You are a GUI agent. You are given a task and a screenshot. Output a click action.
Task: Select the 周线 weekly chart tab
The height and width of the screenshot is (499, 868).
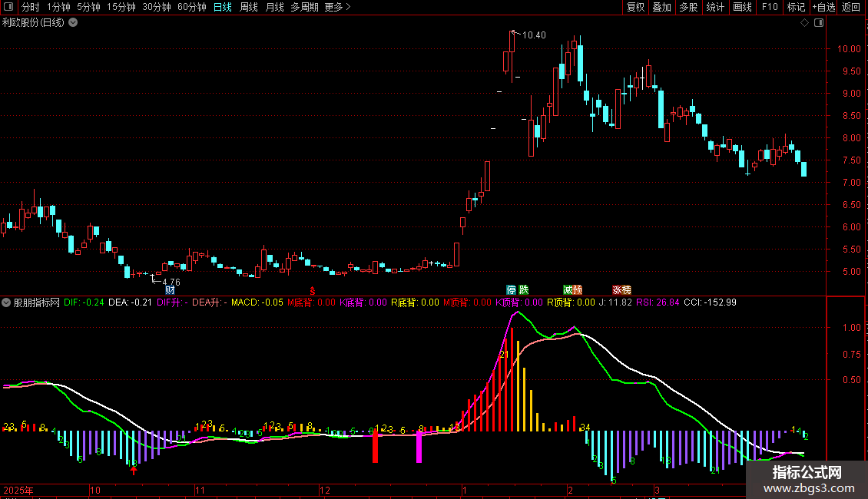click(249, 7)
